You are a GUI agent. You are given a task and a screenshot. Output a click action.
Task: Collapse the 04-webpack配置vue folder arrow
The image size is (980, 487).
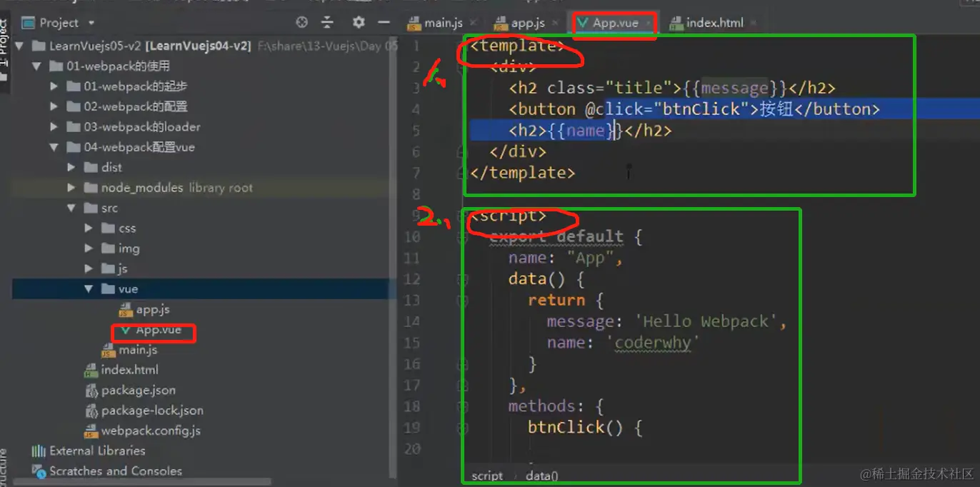pyautogui.click(x=54, y=147)
